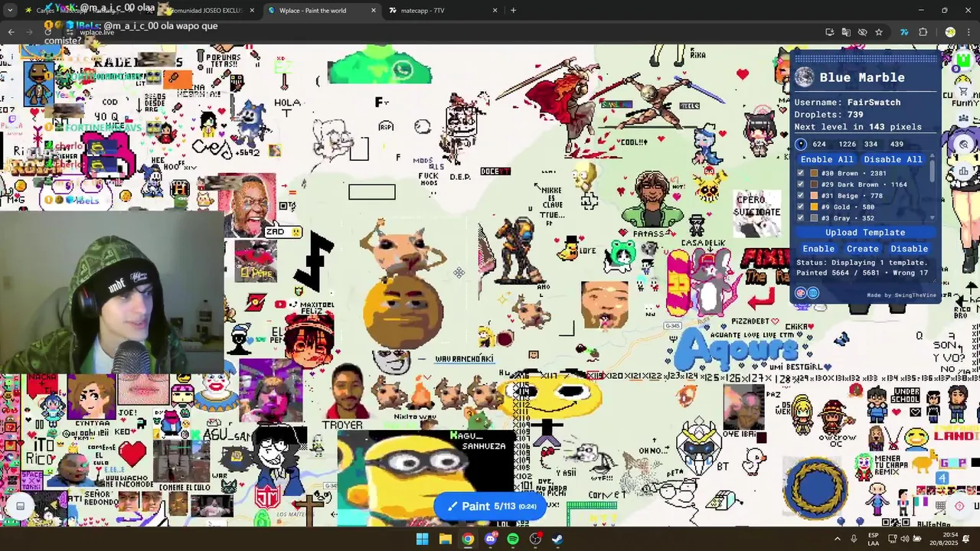980x551 pixels.
Task: Click the Disable template button
Action: click(909, 249)
